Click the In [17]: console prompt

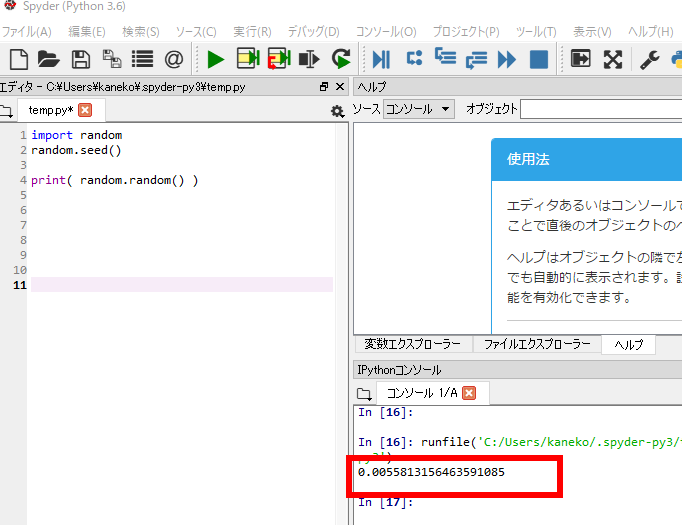(386, 502)
